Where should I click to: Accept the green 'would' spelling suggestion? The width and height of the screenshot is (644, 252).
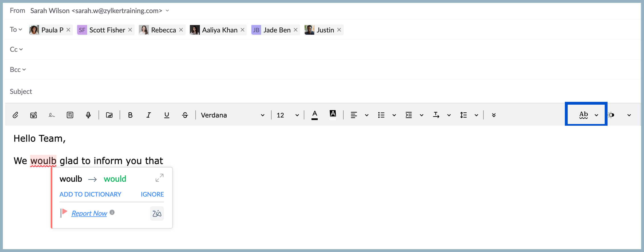pyautogui.click(x=115, y=179)
